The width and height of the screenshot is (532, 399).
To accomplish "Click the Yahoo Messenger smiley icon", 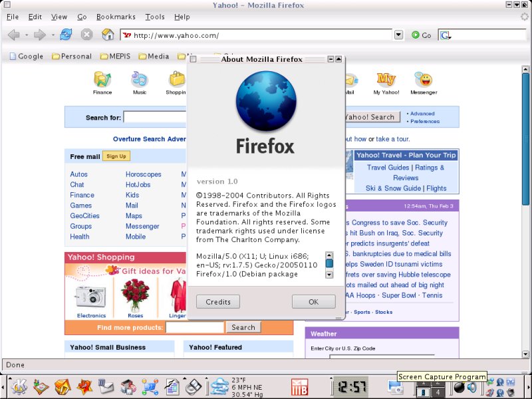I will (x=424, y=79).
